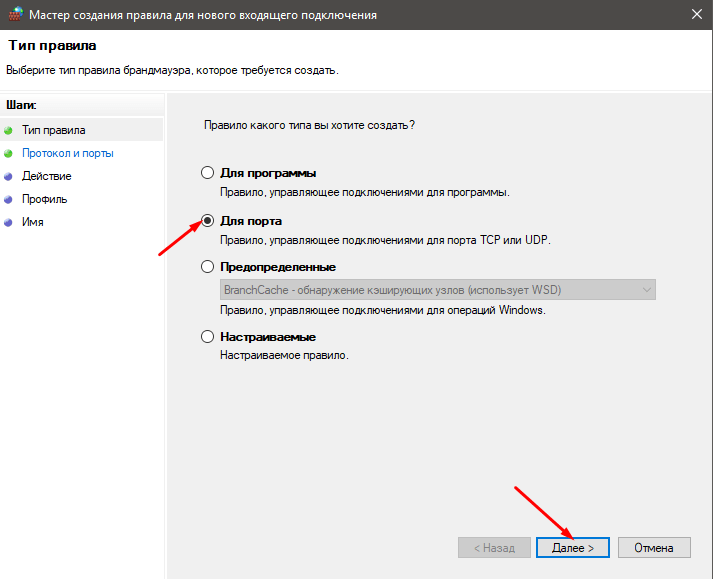Click the blue bullet beside 'Действие'
Viewport: 713px width, 579px height.
tap(8, 176)
